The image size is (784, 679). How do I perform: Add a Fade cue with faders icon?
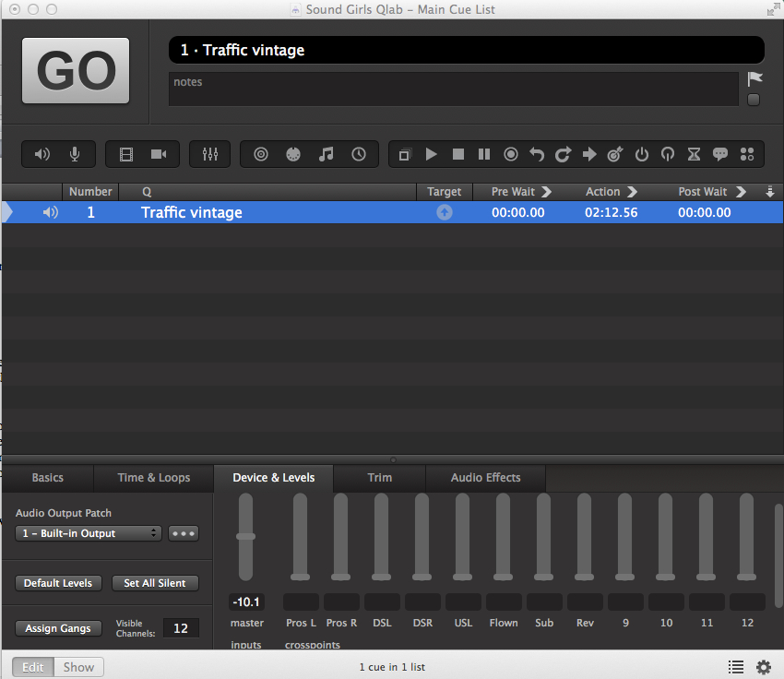tap(209, 154)
